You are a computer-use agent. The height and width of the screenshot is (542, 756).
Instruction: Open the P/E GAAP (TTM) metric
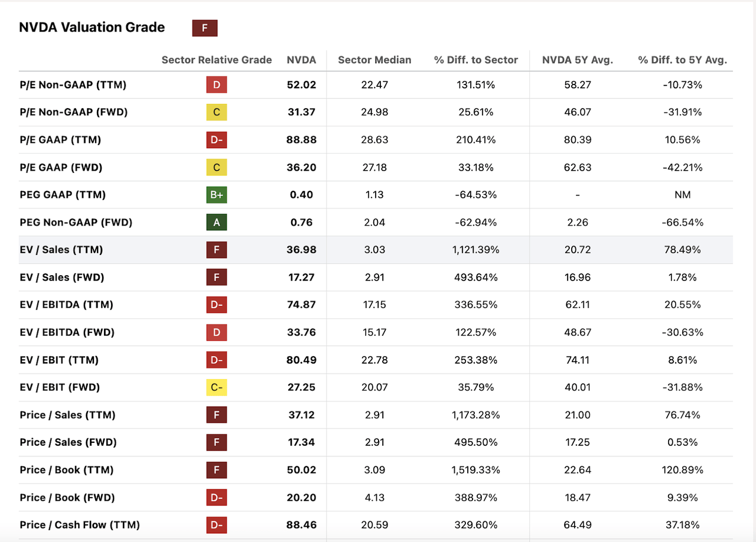click(60, 140)
